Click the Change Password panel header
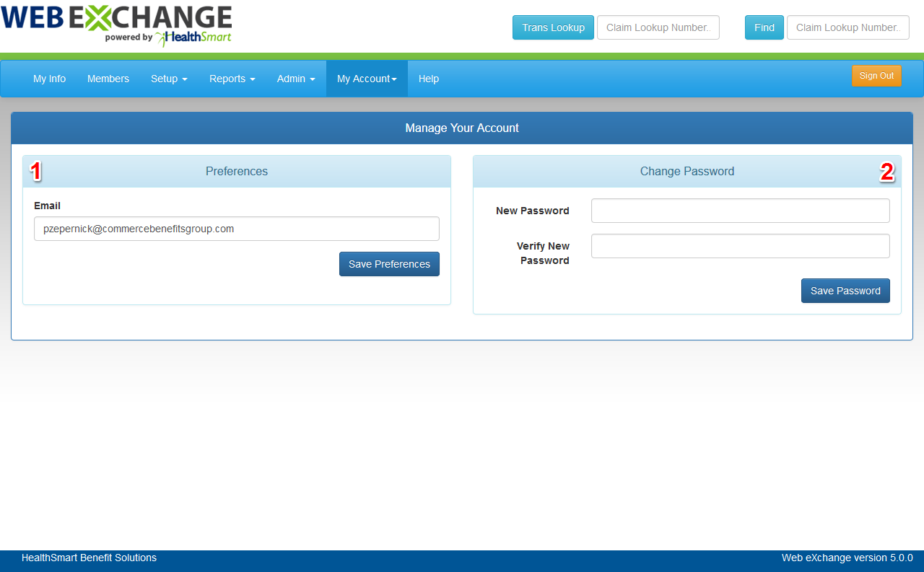This screenshot has height=572, width=924. point(687,172)
